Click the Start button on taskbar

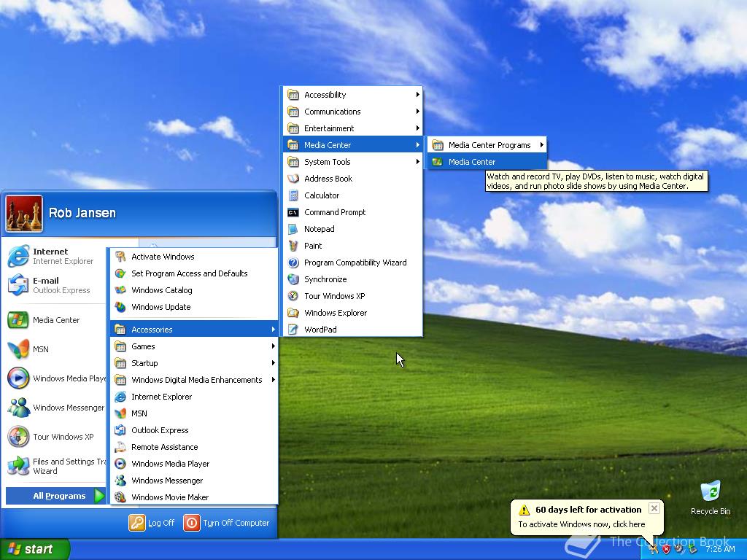click(x=34, y=549)
